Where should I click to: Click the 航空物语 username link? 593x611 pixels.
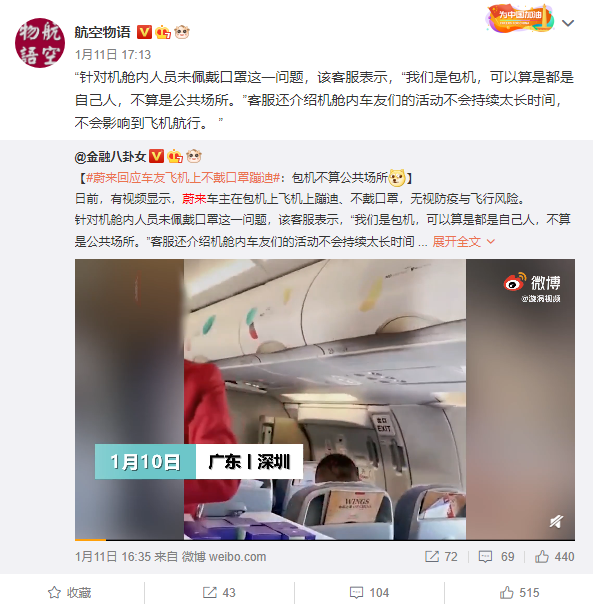click(102, 32)
